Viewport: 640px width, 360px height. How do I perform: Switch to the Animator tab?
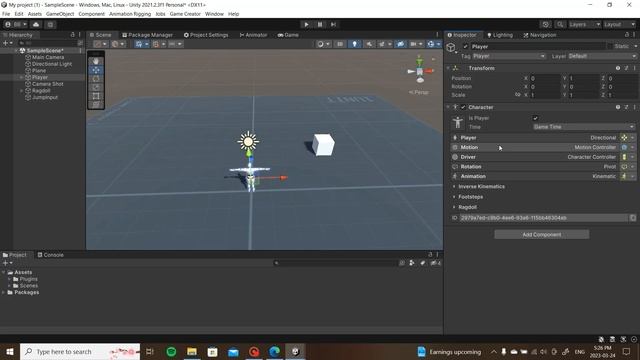[253, 35]
